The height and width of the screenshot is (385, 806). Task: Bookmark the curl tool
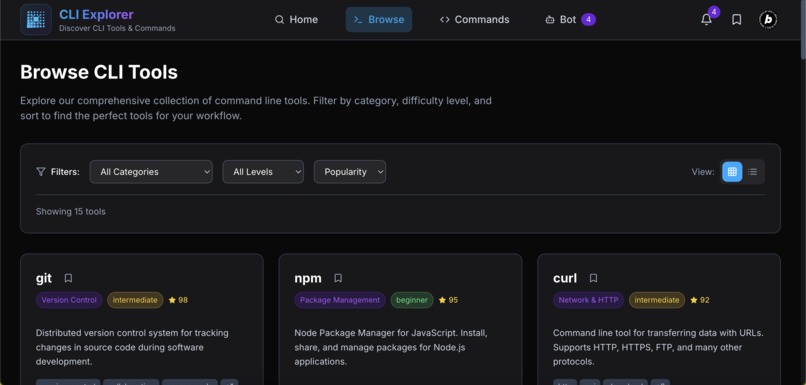593,278
